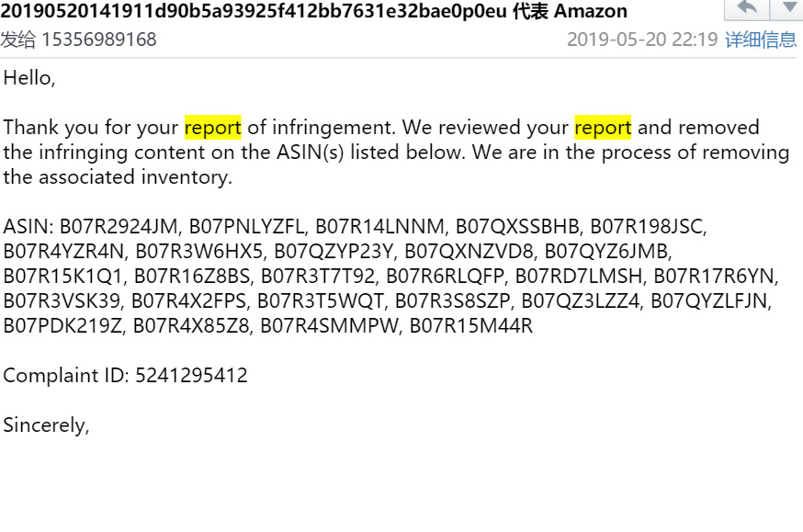Click the reply arrow icon

(748, 8)
